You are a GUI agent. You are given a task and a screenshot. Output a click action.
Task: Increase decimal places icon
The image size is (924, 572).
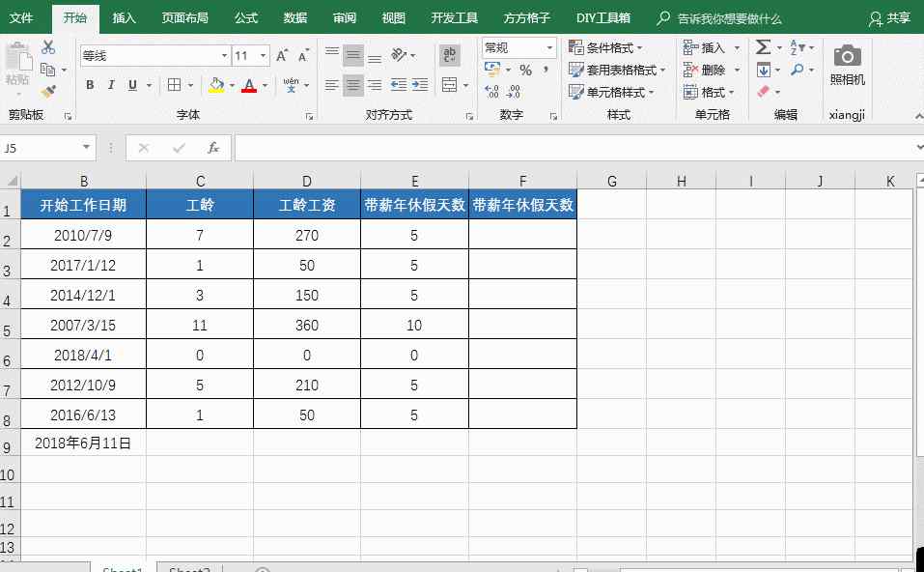point(492,92)
